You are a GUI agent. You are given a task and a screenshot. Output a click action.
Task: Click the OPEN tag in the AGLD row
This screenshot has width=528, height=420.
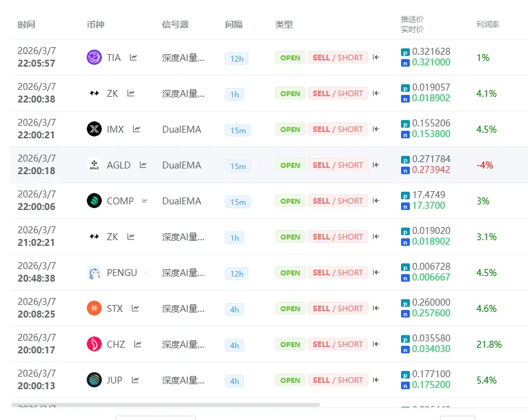tap(290, 165)
